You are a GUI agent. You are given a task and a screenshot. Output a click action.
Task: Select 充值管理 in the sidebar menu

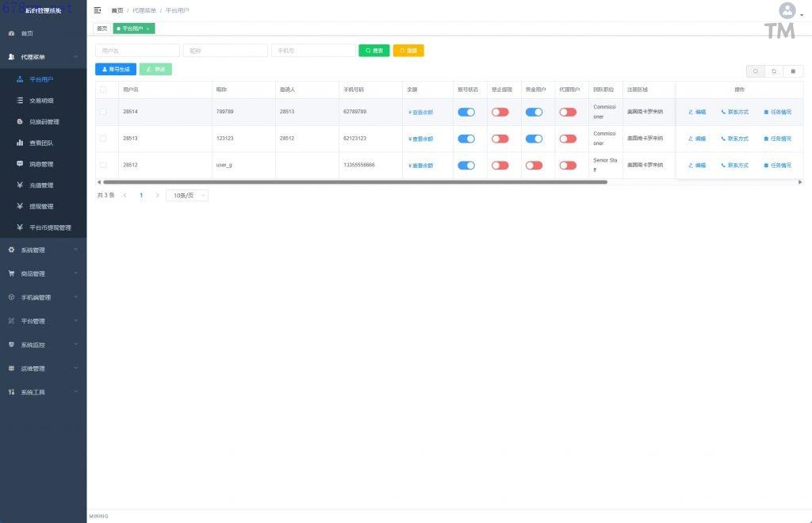click(x=41, y=185)
